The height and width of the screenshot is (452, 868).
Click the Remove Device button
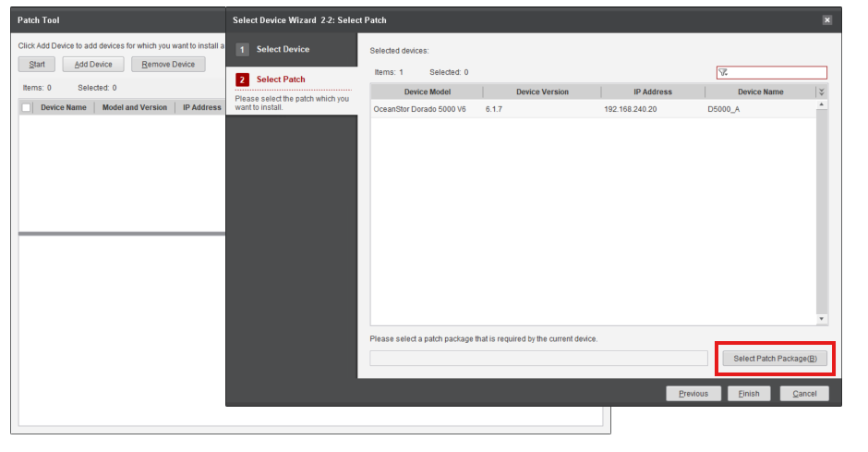pos(168,65)
